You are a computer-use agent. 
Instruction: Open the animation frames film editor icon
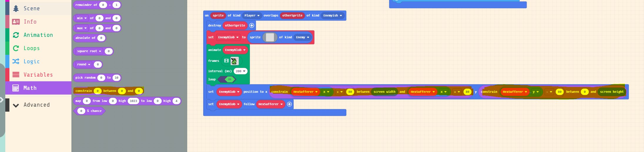[226, 61]
